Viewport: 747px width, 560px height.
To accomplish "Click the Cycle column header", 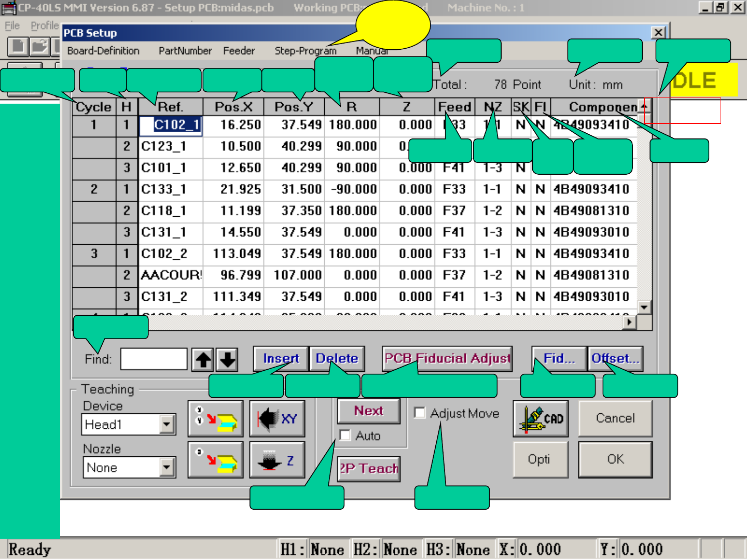I will (x=94, y=107).
